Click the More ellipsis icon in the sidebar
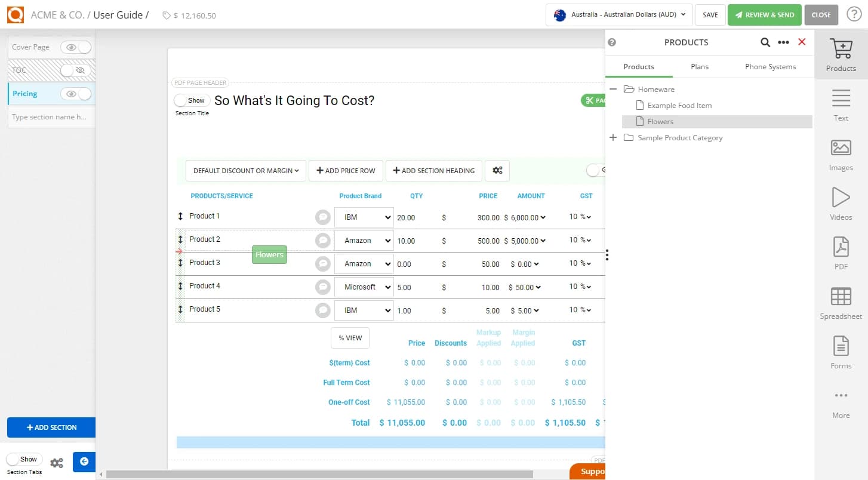This screenshot has height=480, width=868. pyautogui.click(x=841, y=395)
